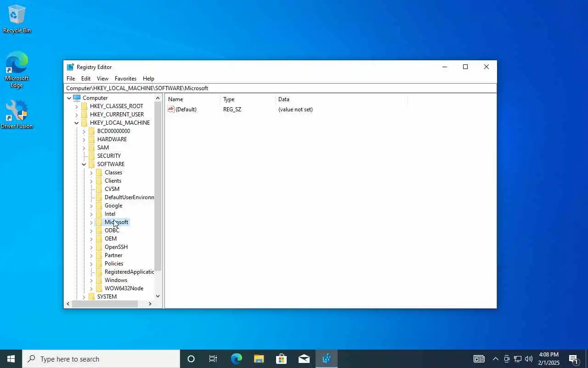Image resolution: width=588 pixels, height=368 pixels.
Task: Collapse the HKEY_LOCAL_MACHINE key
Action: pyautogui.click(x=77, y=123)
